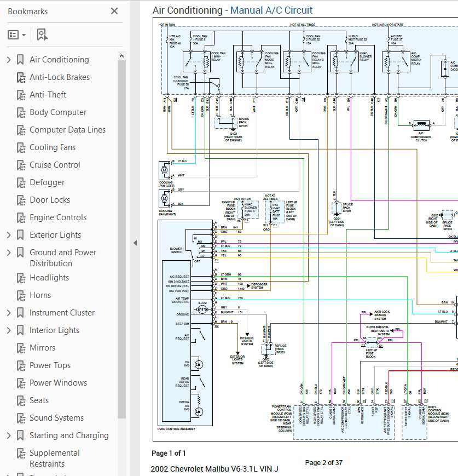
Task: Expand the Interior Lights bookmark
Action: pyautogui.click(x=9, y=330)
